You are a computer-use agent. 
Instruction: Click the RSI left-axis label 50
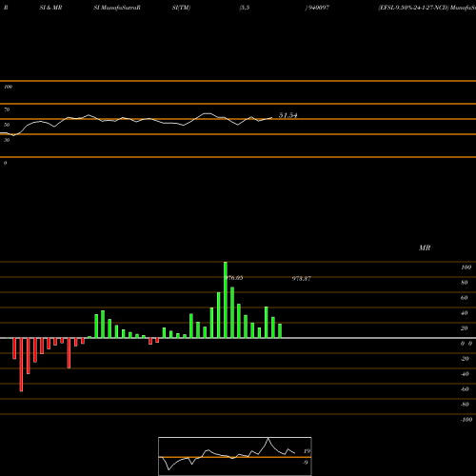click(x=7, y=125)
